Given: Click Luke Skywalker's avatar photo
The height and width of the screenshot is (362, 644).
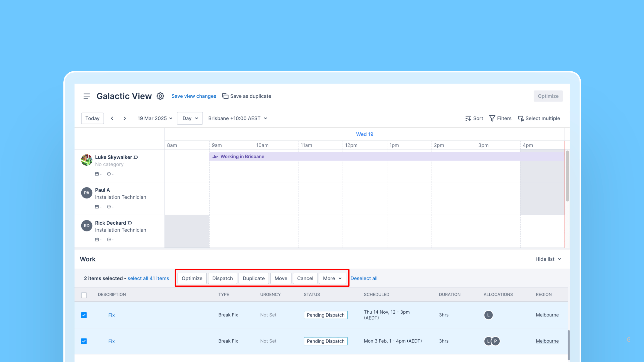Looking at the screenshot, I should point(86,160).
